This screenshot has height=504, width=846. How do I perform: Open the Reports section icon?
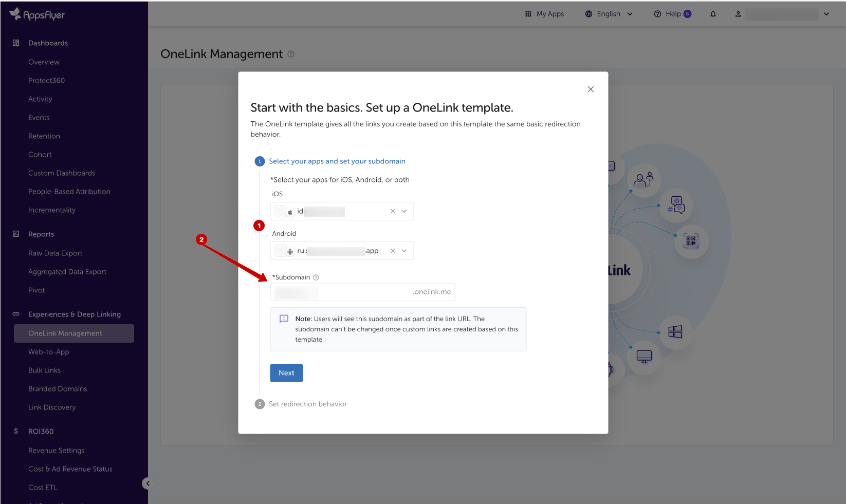16,234
